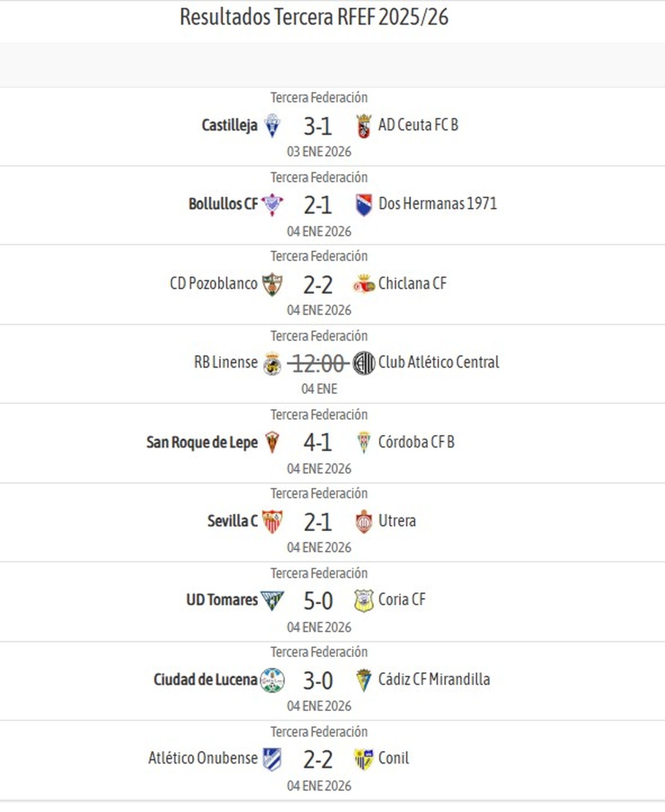Click the Tercera Federación label above Sevilla C
The width and height of the screenshot is (665, 812).
[318, 493]
